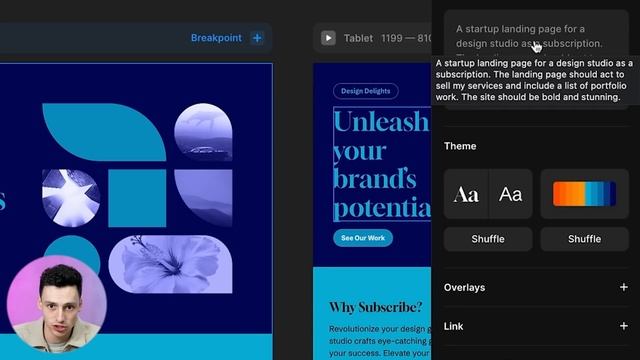Select the hibiscus flower image shape

170,264
